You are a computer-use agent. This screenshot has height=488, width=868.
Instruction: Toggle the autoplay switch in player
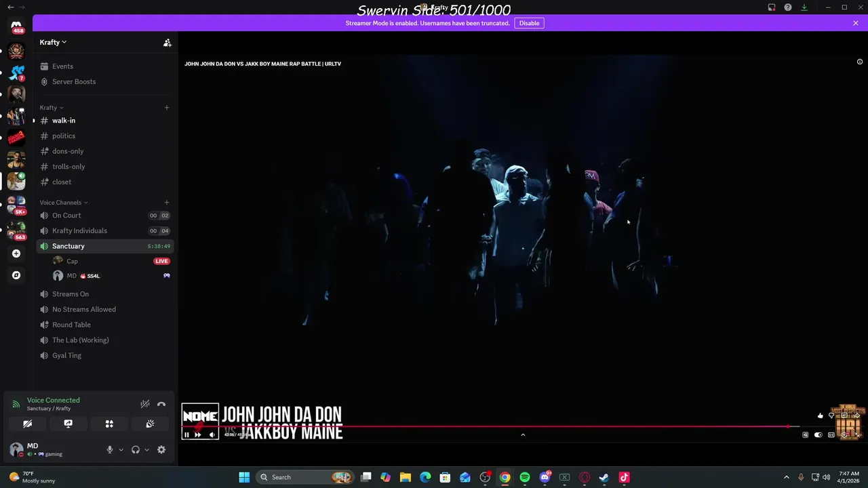818,434
